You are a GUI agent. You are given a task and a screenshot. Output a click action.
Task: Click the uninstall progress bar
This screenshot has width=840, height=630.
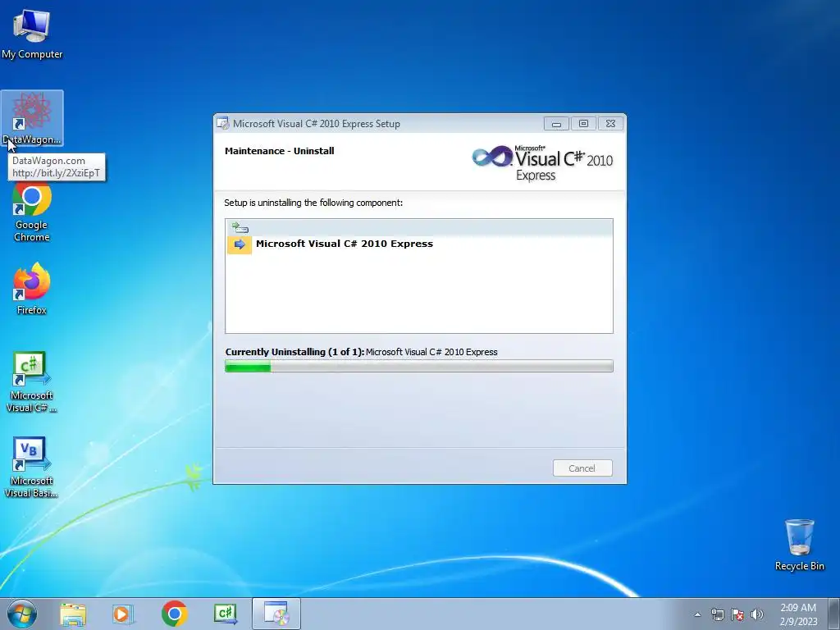pyautogui.click(x=419, y=367)
